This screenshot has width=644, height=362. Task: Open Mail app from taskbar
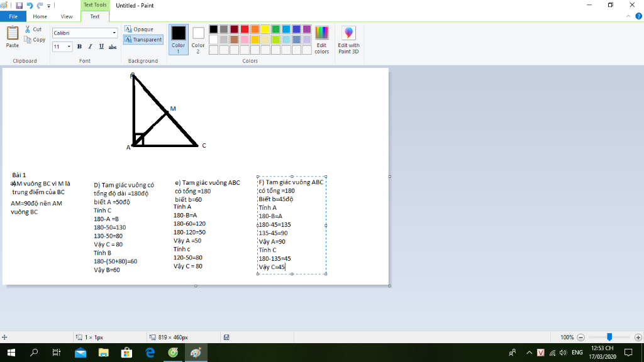(x=80, y=353)
